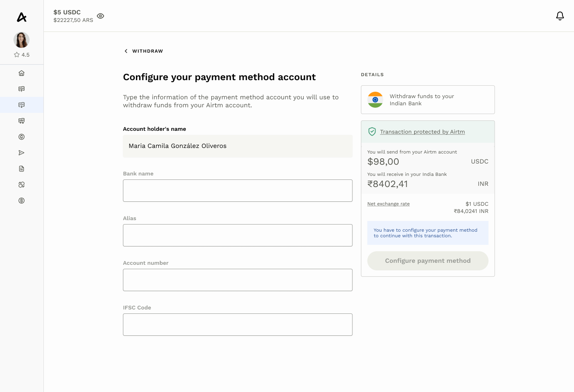Click the back chevron beside WITHDRAW
This screenshot has width=574, height=392.
126,51
